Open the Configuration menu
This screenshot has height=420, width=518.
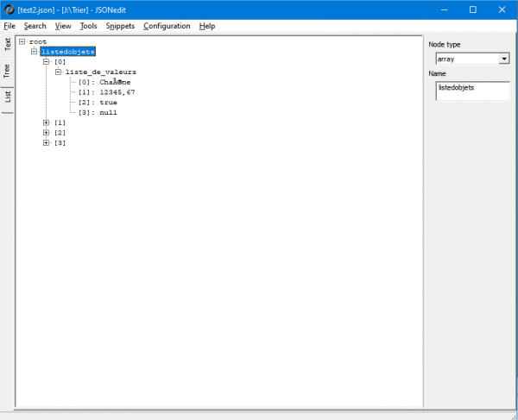tap(167, 26)
